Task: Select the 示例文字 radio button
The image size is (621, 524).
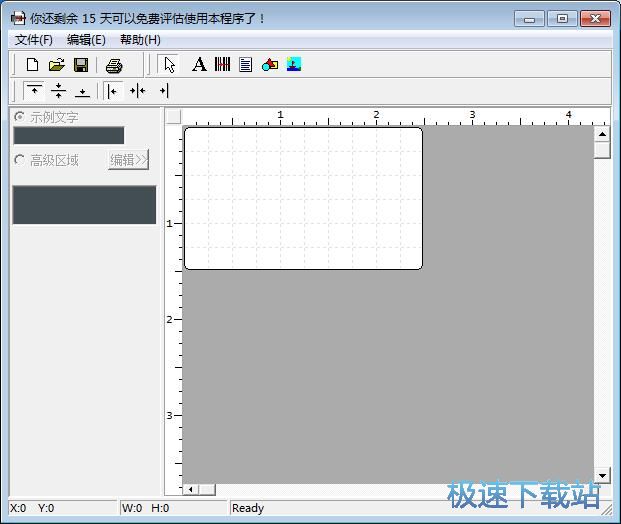Action: (x=20, y=117)
